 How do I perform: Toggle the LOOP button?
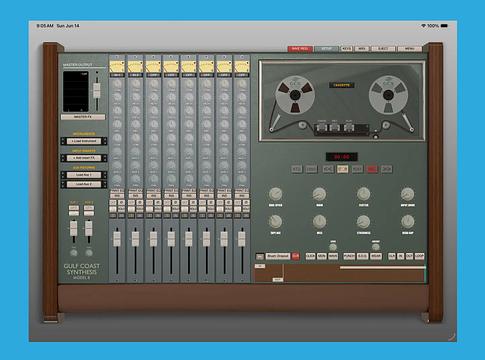click(419, 256)
